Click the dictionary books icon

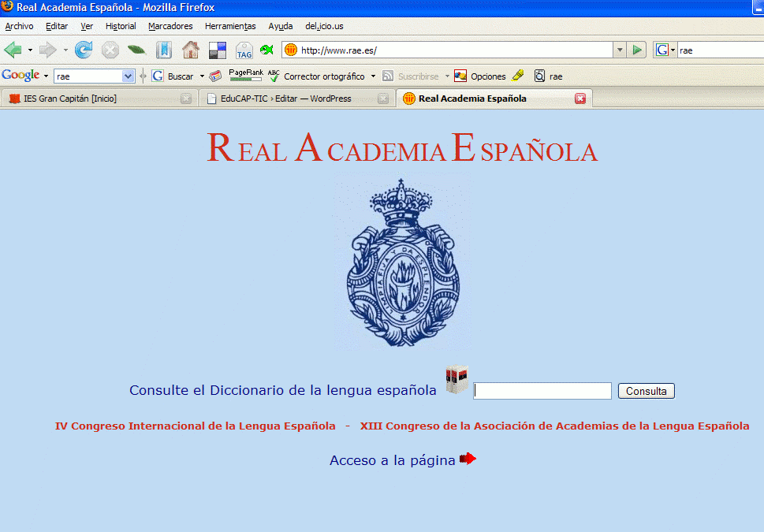[457, 379]
